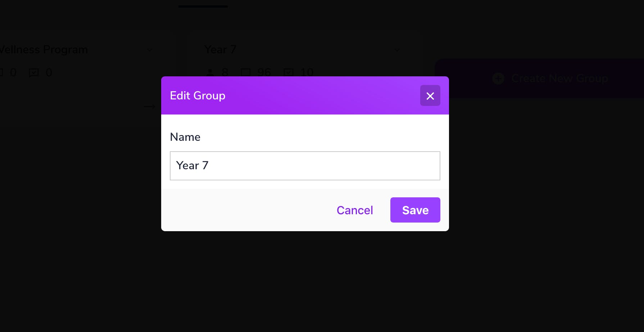Click the members person icon next to 8
This screenshot has width=644, height=332.
(210, 73)
